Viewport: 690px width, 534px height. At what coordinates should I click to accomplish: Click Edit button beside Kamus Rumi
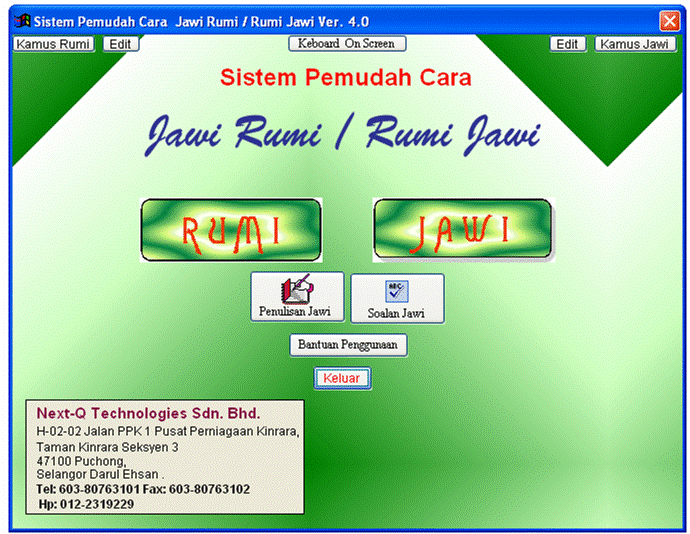tap(121, 44)
